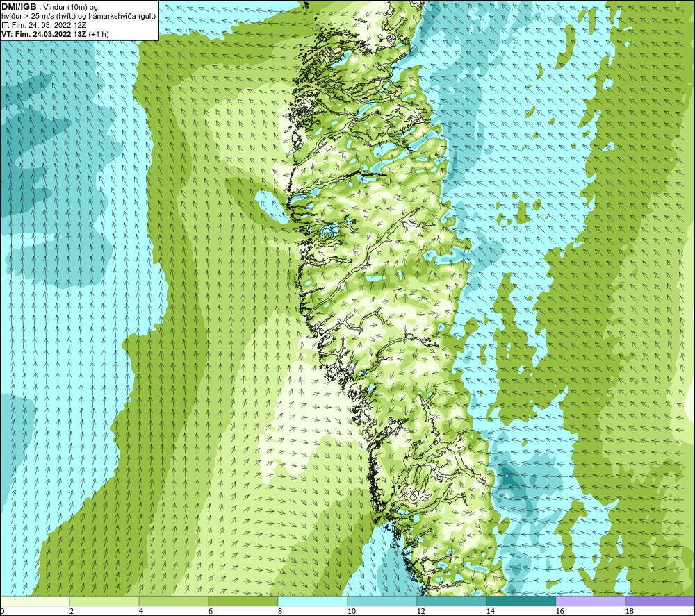Image resolution: width=695 pixels, height=616 pixels.
Task: Click the "10" tick label on the scale
Action: click(352, 612)
